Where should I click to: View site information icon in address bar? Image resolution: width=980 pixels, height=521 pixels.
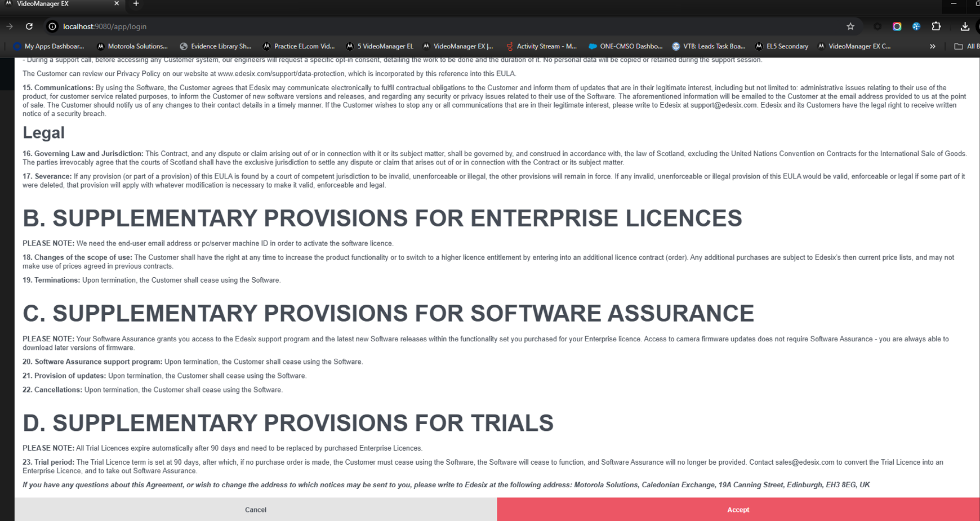point(52,26)
